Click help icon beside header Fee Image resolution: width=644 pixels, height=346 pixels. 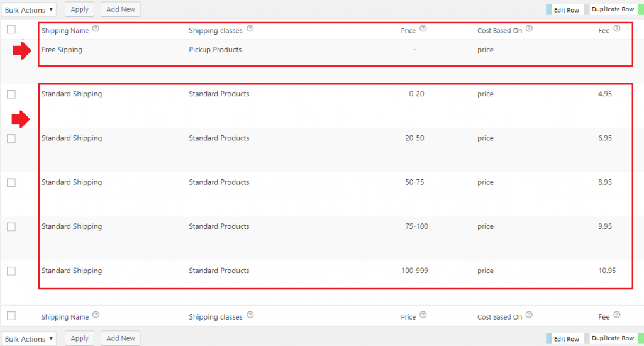617,29
